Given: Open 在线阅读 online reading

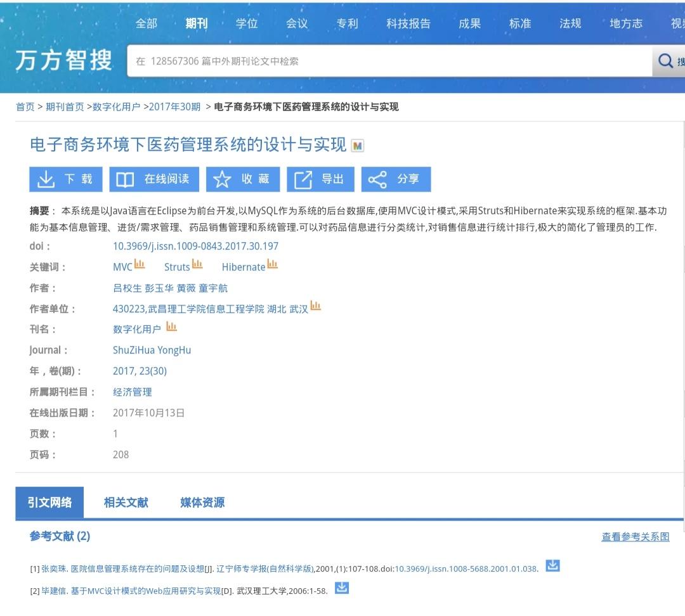Looking at the screenshot, I should pyautogui.click(x=154, y=179).
